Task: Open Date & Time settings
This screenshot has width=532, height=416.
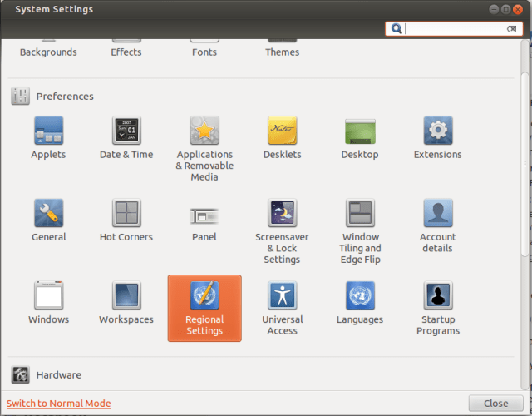Action: click(126, 131)
